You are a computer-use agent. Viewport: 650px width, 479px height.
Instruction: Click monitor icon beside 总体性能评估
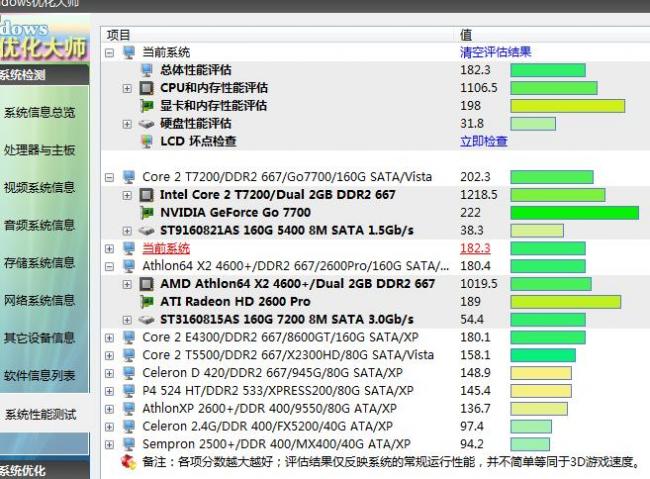(146, 70)
